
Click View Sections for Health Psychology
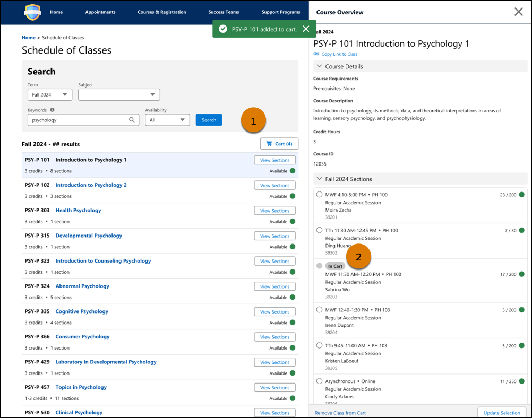tap(275, 211)
